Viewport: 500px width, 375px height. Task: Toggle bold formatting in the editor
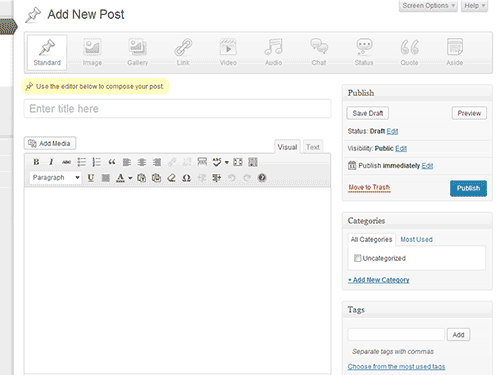point(36,162)
